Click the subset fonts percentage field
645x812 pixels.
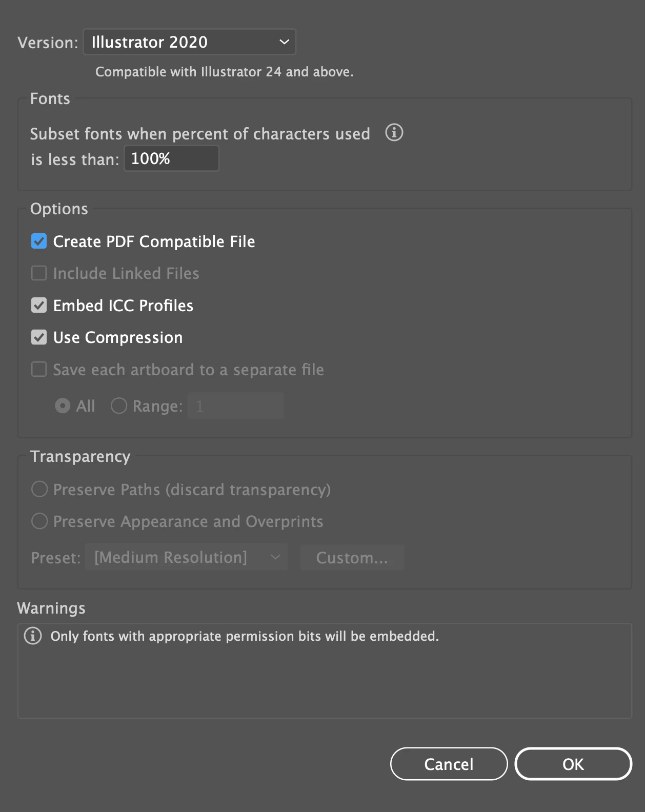tap(171, 158)
